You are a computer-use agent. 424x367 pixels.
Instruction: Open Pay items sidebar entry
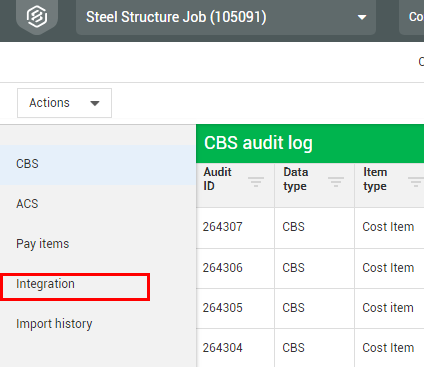(x=98, y=244)
